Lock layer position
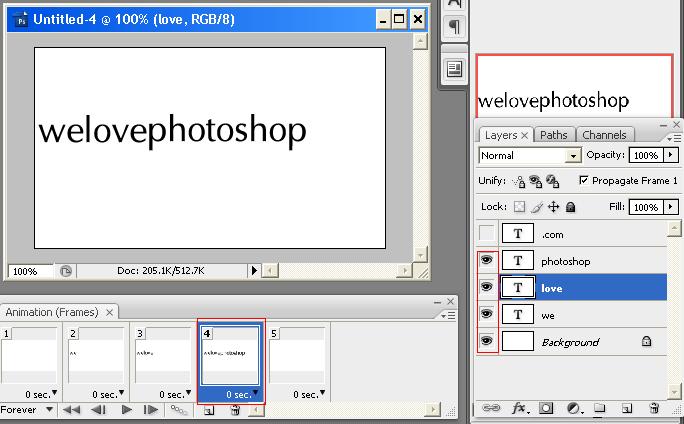Image resolution: width=684 pixels, height=424 pixels. tap(554, 206)
